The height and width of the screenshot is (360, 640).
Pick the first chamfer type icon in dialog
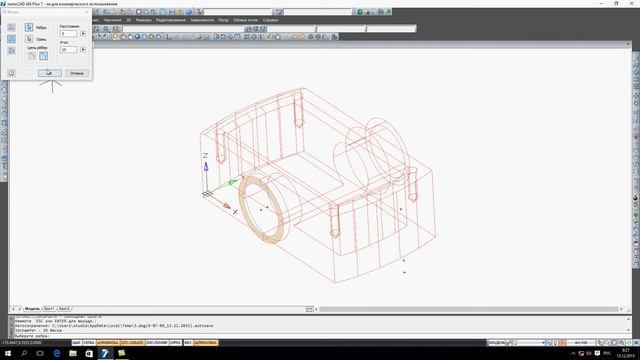11,27
